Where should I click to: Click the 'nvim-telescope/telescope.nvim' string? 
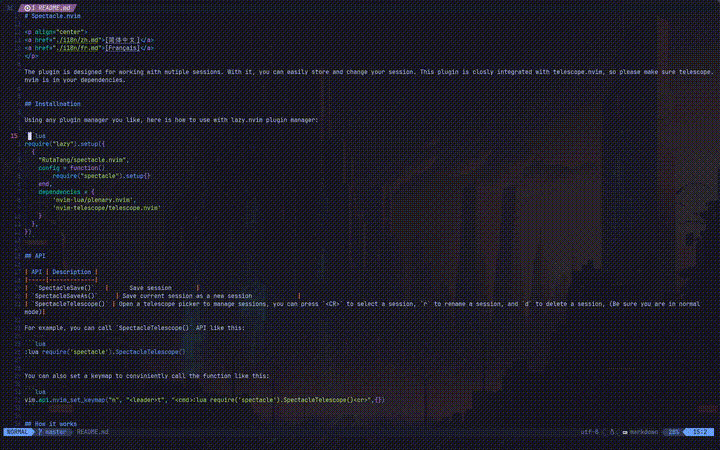coord(107,208)
